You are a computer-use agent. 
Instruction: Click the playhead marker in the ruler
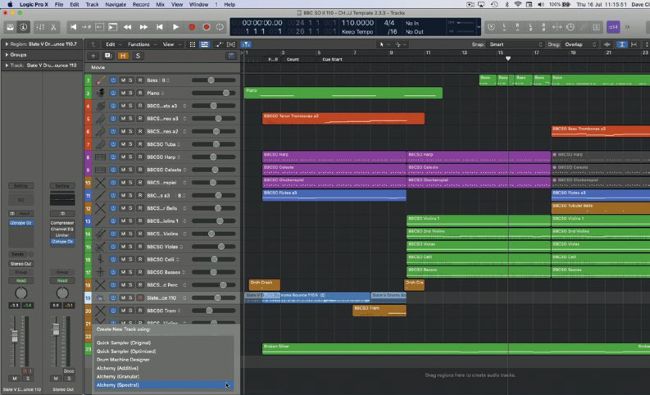[x=508, y=59]
